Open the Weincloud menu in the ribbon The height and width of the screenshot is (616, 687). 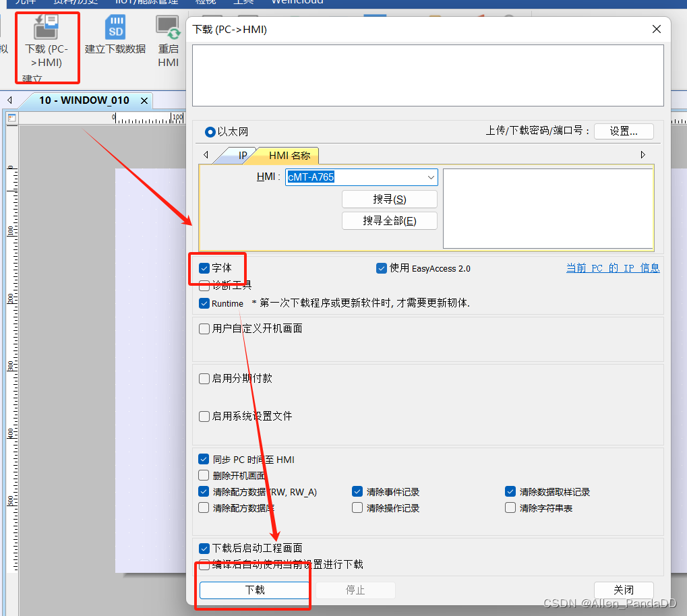click(x=297, y=2)
